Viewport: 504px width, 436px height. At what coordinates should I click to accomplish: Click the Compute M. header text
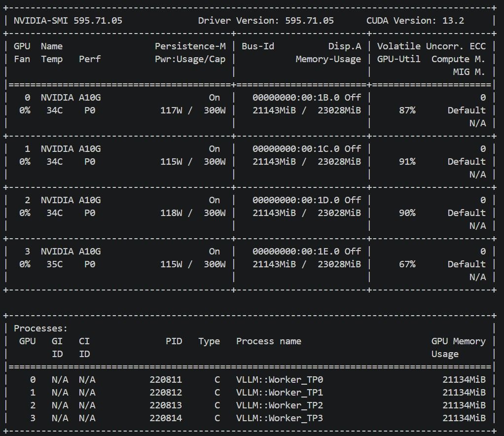458,59
